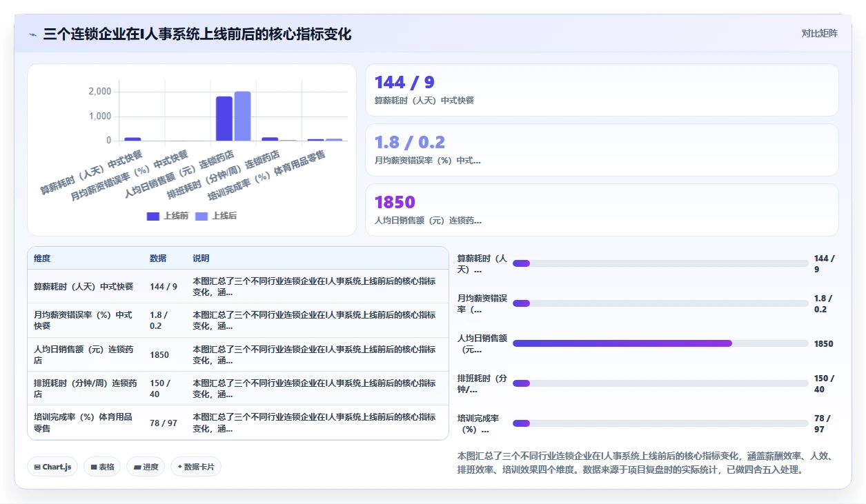866x504 pixels.
Task: Click the 数据 column header
Action: point(158,259)
